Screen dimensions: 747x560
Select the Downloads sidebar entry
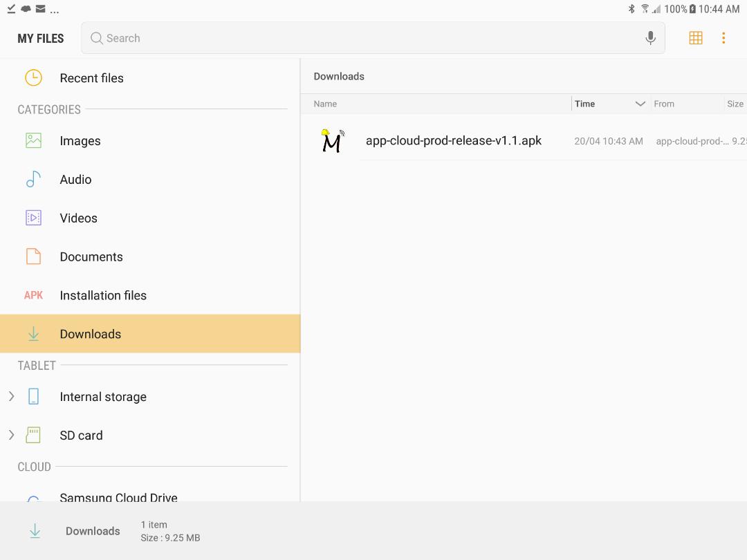click(x=90, y=334)
